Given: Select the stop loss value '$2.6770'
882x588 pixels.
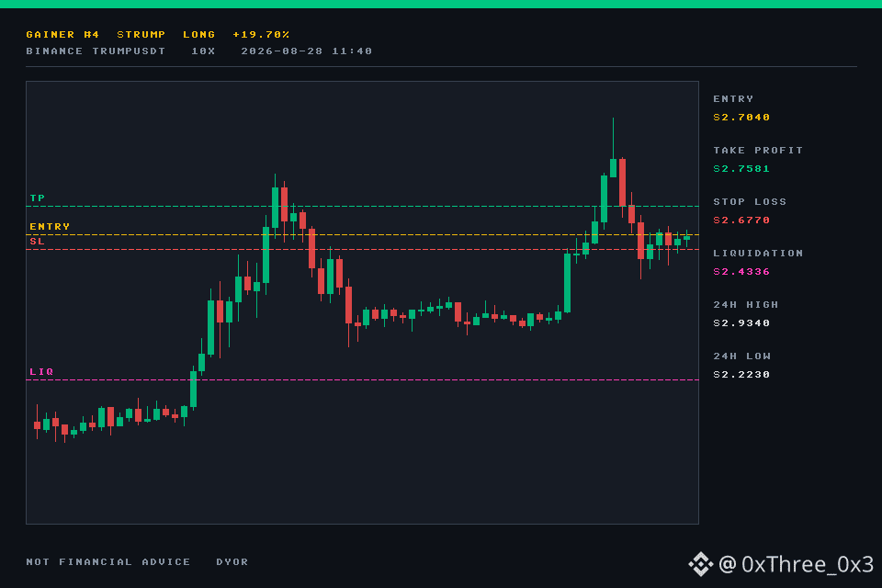Looking at the screenshot, I should tap(741, 220).
